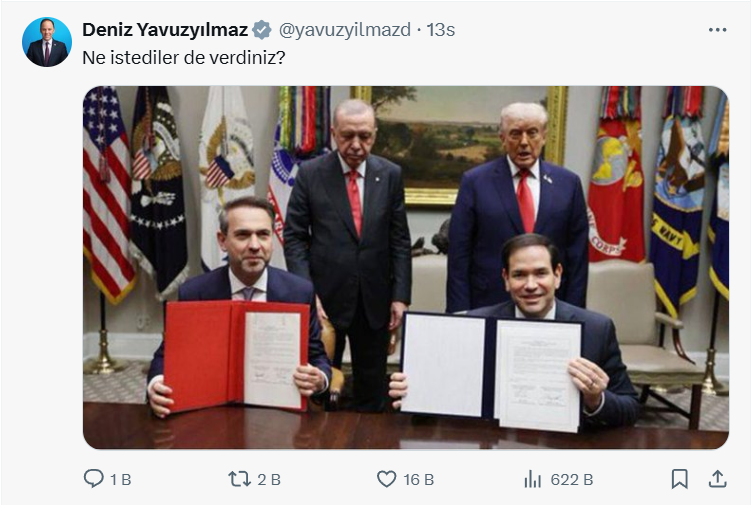This screenshot has height=505, width=751.
Task: Click the American flag in the photo
Action: 107,190
